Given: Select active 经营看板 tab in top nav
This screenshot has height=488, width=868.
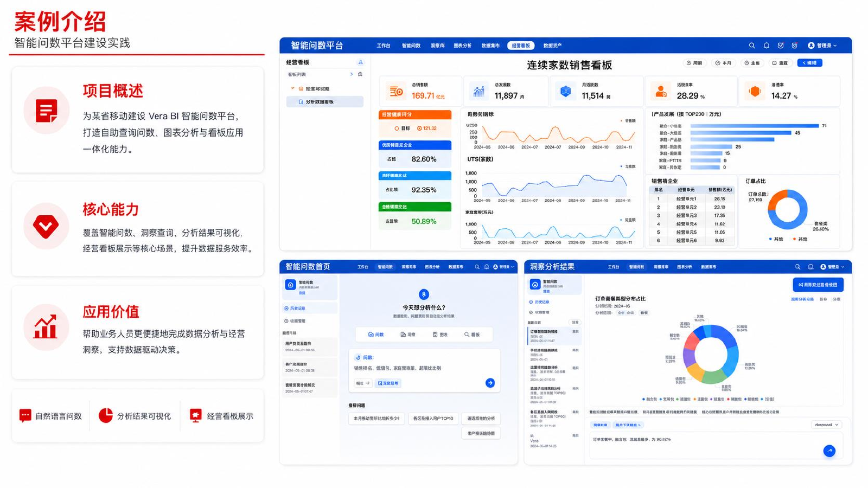Looking at the screenshot, I should 521,46.
